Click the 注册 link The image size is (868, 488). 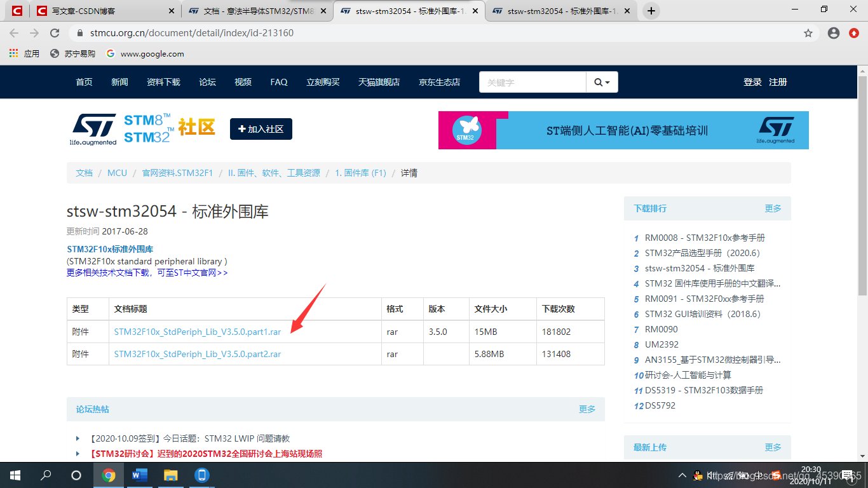coord(778,82)
